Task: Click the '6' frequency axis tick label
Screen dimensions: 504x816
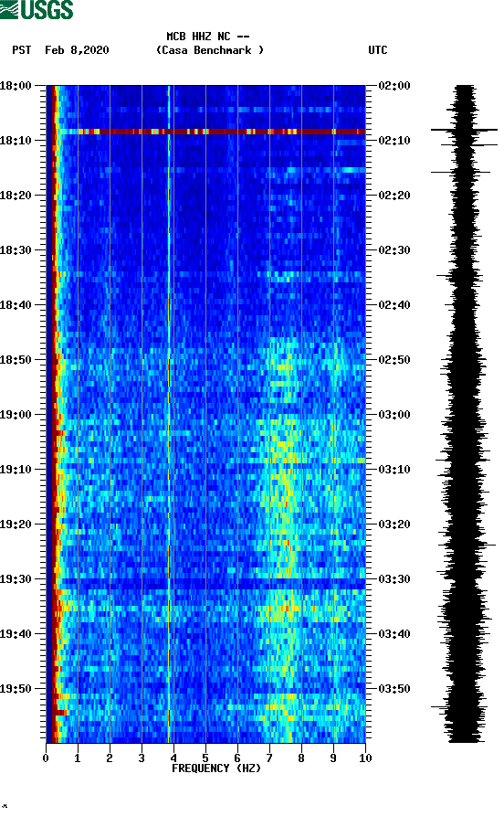Action: pos(237,758)
